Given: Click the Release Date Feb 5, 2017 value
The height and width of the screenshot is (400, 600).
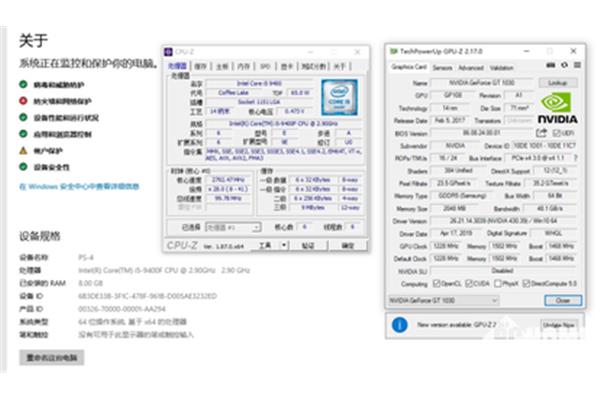Looking at the screenshot, I should pos(450,120).
